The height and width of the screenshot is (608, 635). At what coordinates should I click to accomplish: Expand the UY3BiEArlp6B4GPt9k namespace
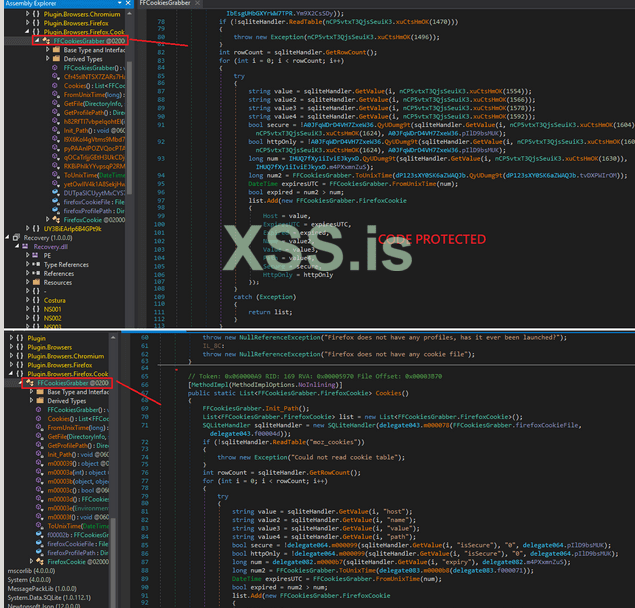(27, 228)
